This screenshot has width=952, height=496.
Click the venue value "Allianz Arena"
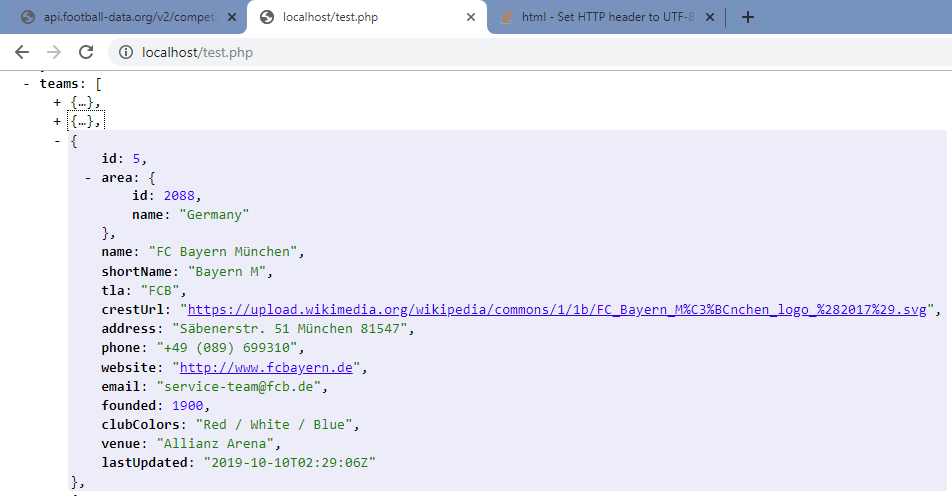point(215,444)
